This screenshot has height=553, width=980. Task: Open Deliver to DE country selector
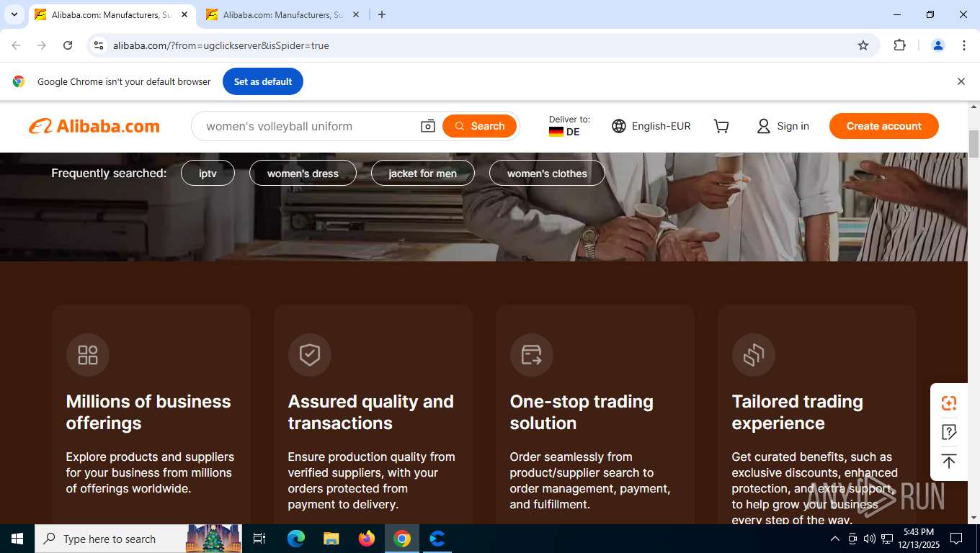pyautogui.click(x=569, y=126)
